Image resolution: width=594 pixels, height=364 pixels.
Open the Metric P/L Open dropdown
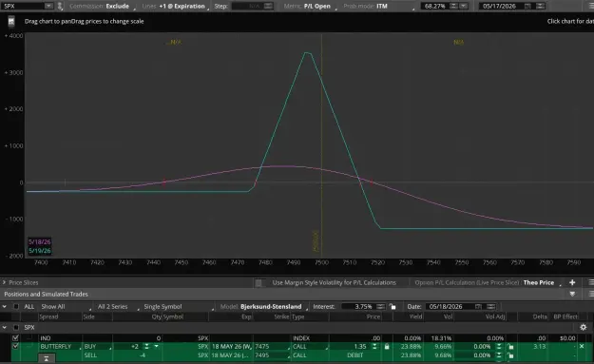click(310, 6)
